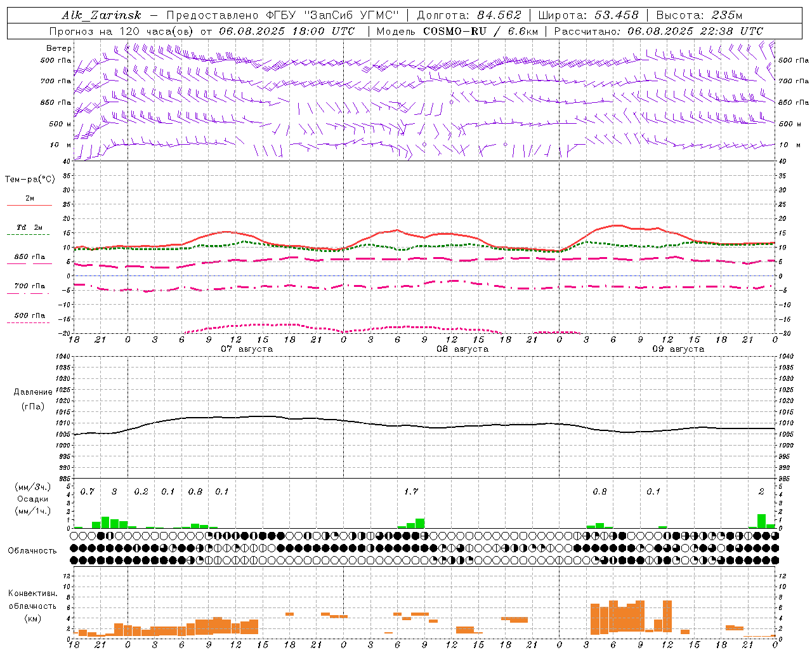812x650 pixels.
Task: Click the '(гПа)' pressure unit label
Action: pyautogui.click(x=33, y=406)
